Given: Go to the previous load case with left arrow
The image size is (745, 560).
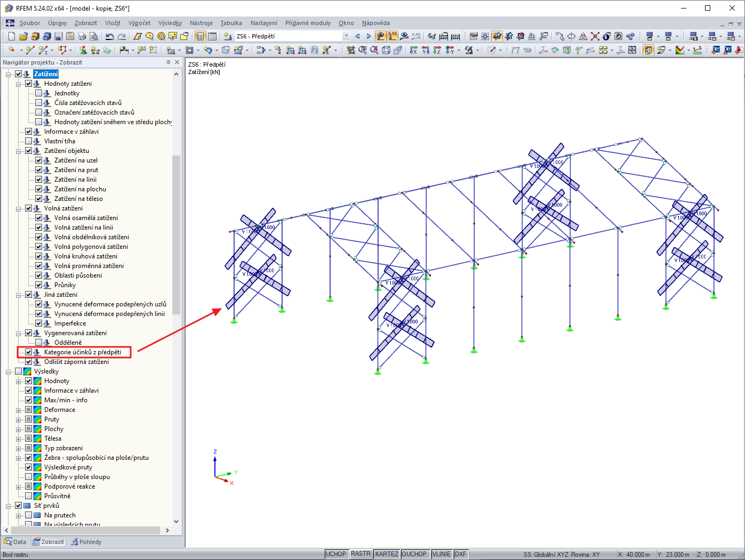Looking at the screenshot, I should tap(357, 36).
